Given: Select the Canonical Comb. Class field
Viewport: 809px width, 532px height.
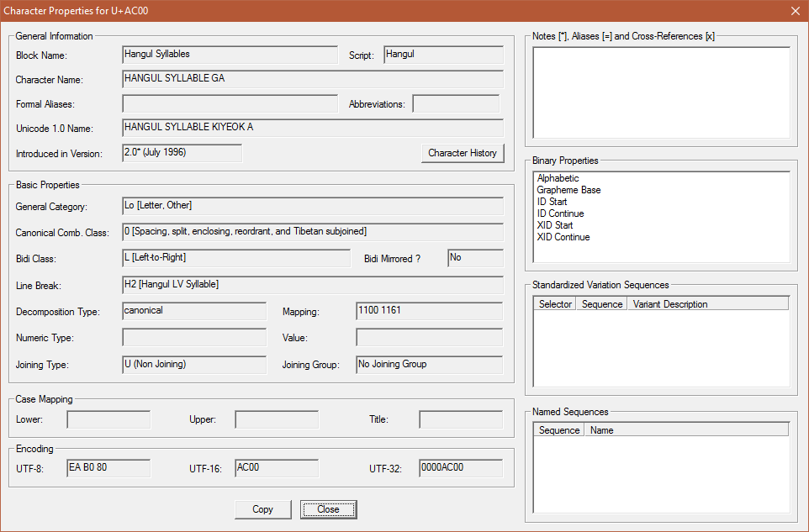Looking at the screenshot, I should click(x=313, y=232).
